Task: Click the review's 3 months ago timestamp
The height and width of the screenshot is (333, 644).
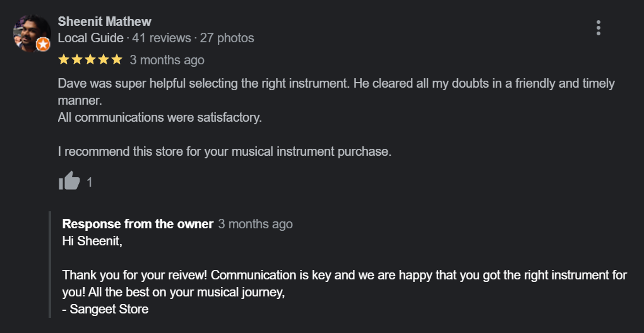Action: click(x=167, y=60)
